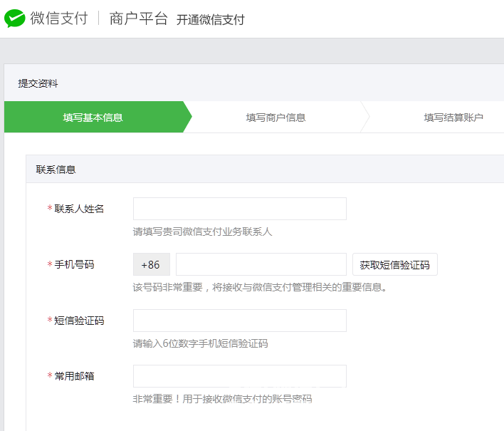Click the 提交资料 panel heading
This screenshot has width=504, height=431.
coord(38,83)
